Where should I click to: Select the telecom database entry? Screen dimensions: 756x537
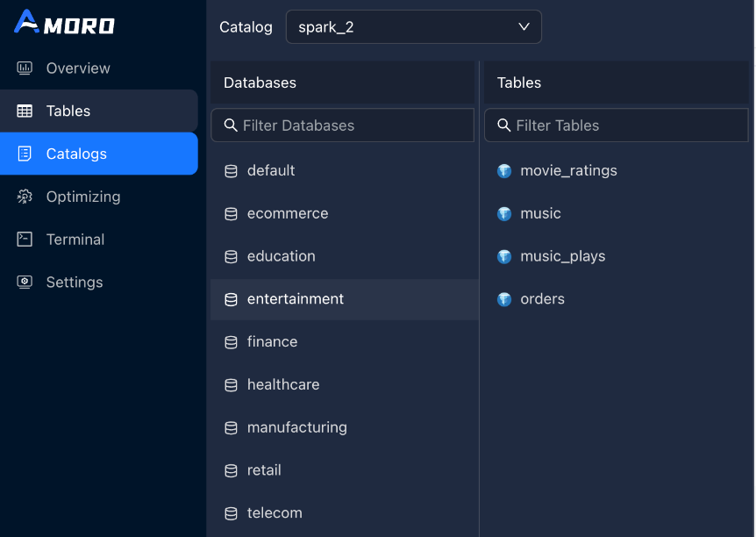[275, 513]
